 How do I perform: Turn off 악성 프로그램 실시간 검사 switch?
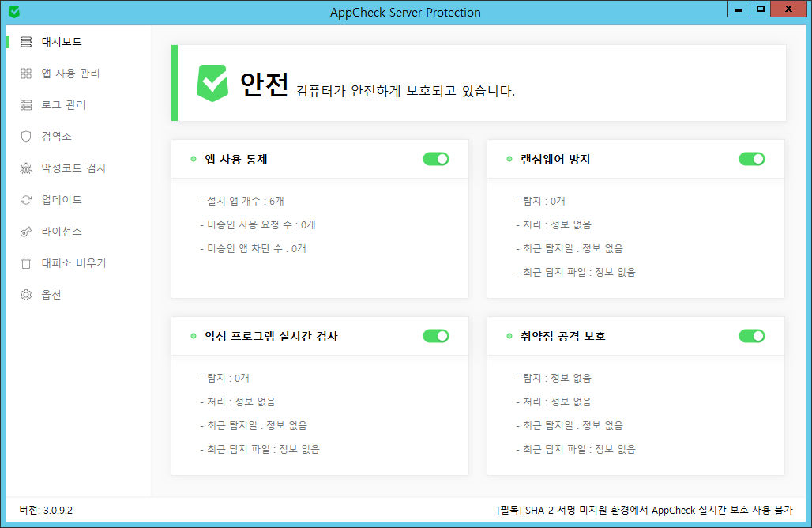[435, 336]
